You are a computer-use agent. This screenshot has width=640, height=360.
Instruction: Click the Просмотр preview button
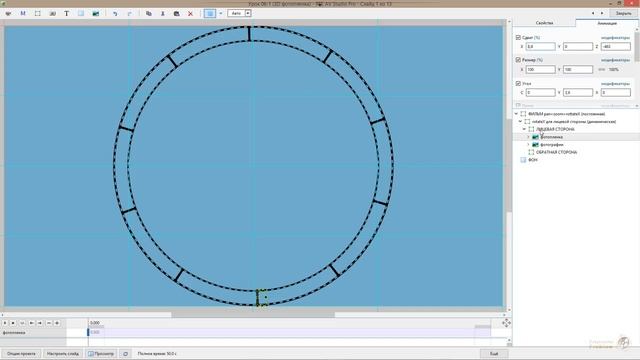point(101,353)
